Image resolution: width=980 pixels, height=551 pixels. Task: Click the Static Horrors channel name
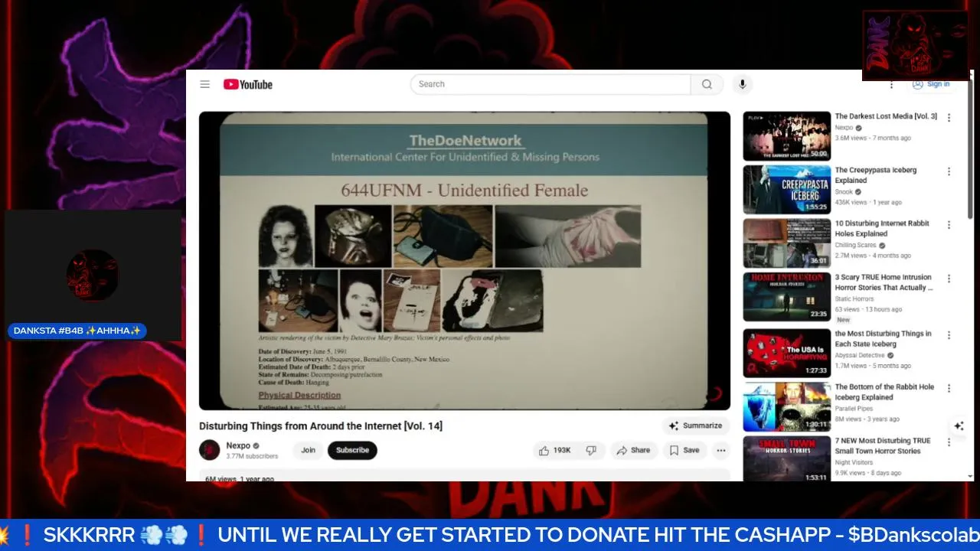(x=854, y=299)
